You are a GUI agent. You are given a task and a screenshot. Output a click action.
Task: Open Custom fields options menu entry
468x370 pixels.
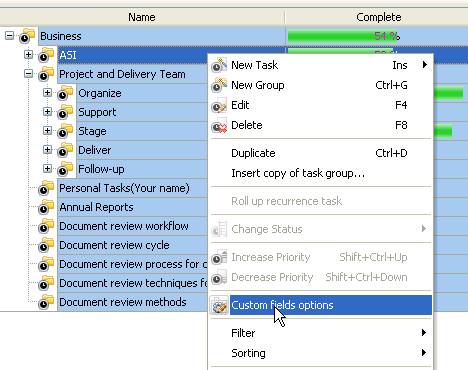click(x=320, y=305)
